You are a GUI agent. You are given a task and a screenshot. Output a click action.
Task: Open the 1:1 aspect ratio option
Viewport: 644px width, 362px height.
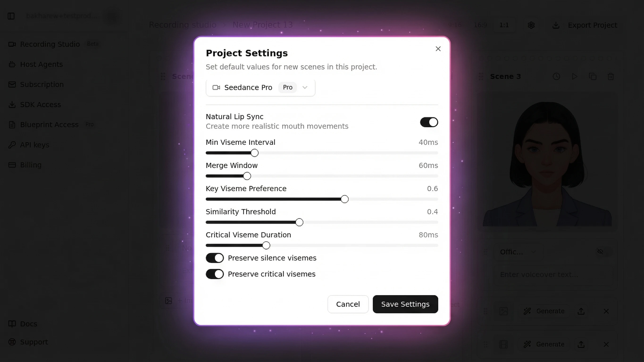click(x=504, y=25)
